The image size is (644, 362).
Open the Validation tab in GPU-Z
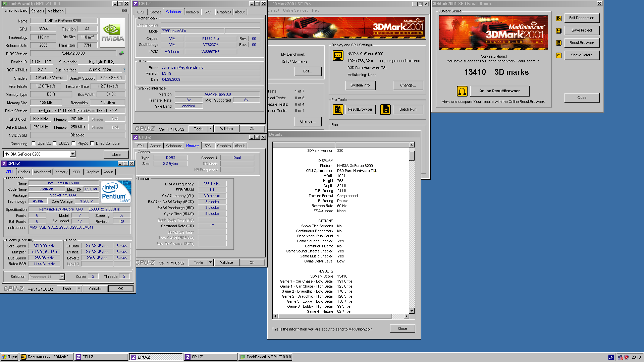click(x=56, y=11)
